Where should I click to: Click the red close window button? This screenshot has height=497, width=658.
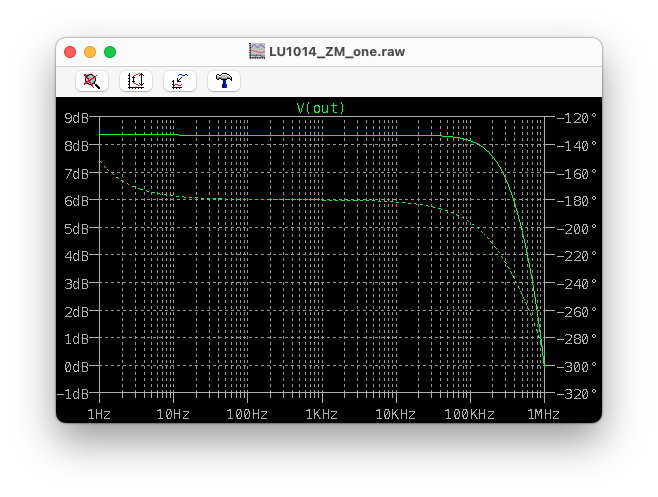point(70,52)
